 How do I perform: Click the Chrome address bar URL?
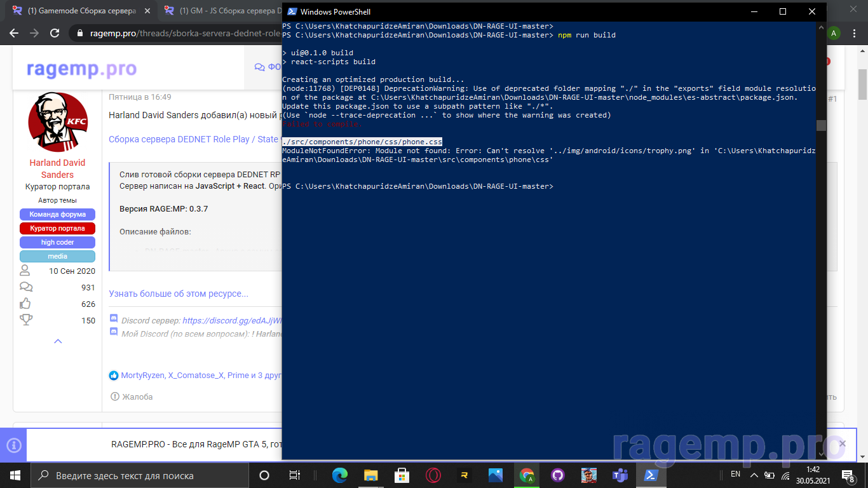pyautogui.click(x=184, y=33)
